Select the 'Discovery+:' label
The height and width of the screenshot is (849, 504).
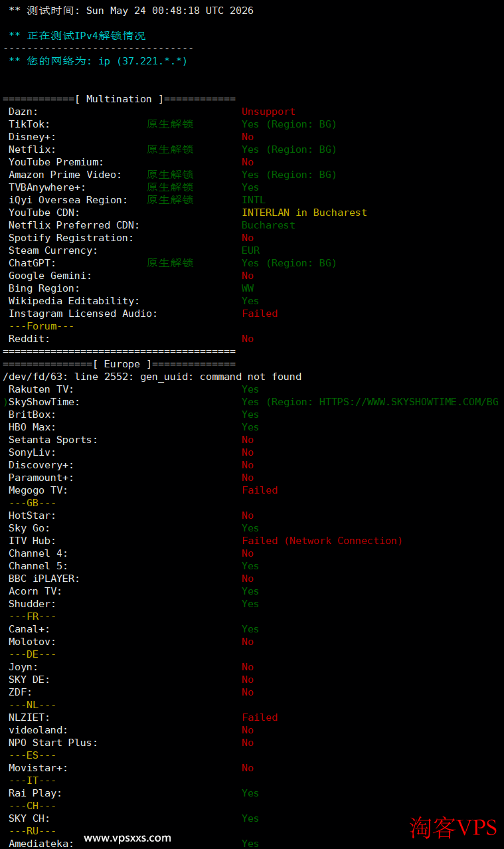tap(41, 465)
